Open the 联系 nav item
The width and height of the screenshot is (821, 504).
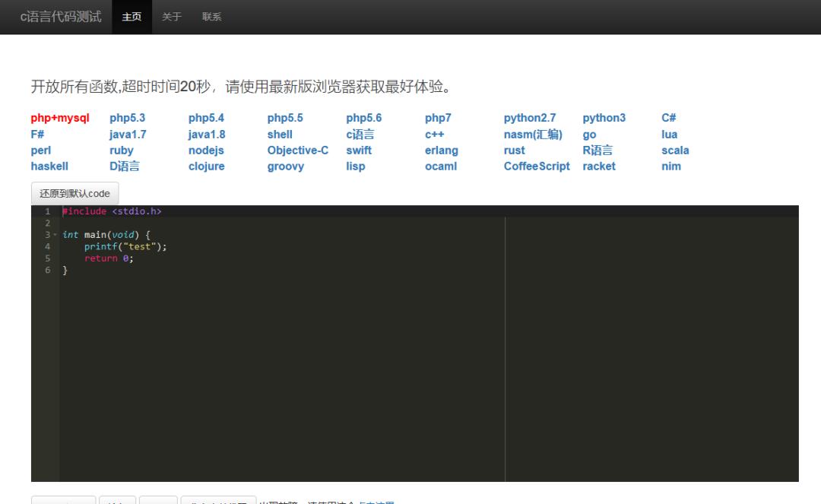coord(211,17)
